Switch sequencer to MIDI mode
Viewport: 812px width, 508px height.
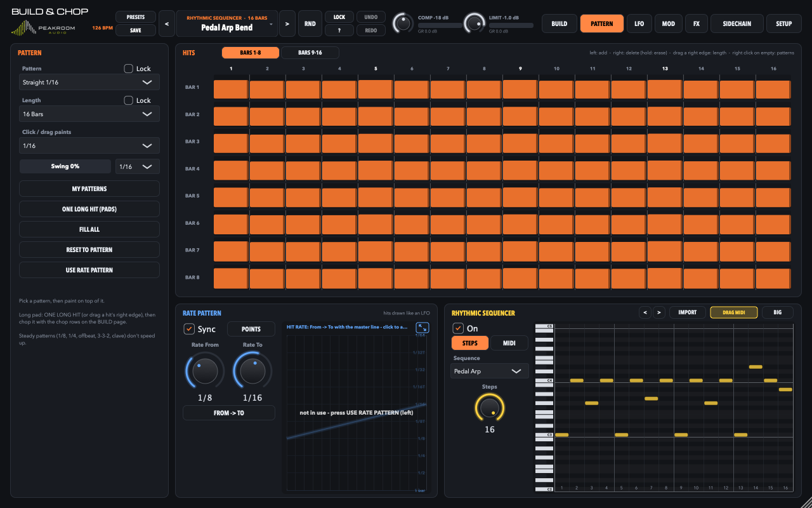click(509, 343)
